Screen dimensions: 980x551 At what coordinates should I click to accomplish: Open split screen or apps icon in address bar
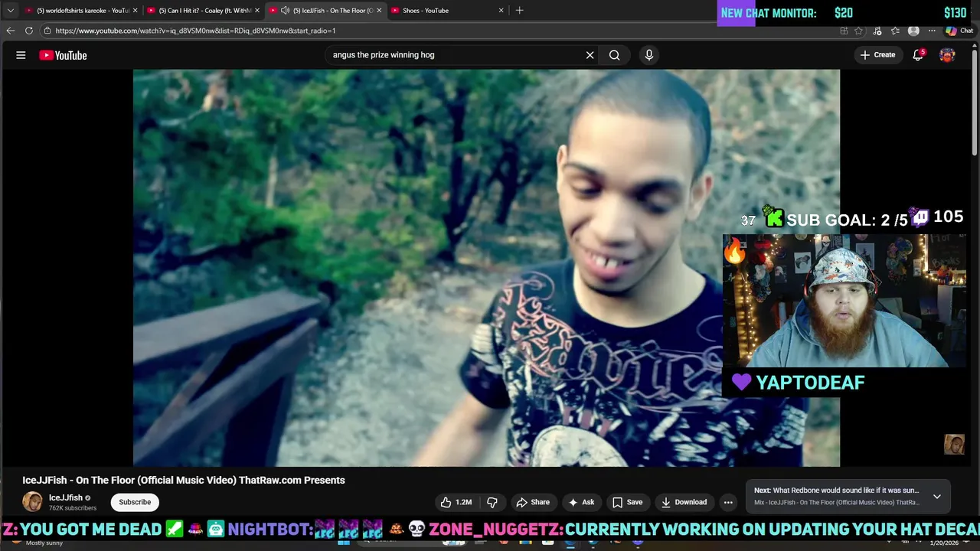pyautogui.click(x=844, y=31)
